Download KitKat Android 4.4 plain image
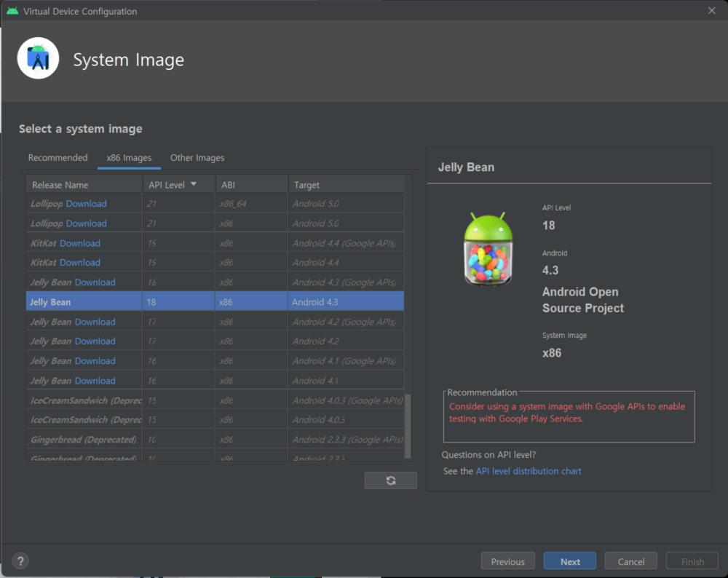The height and width of the screenshot is (578, 728). click(80, 263)
